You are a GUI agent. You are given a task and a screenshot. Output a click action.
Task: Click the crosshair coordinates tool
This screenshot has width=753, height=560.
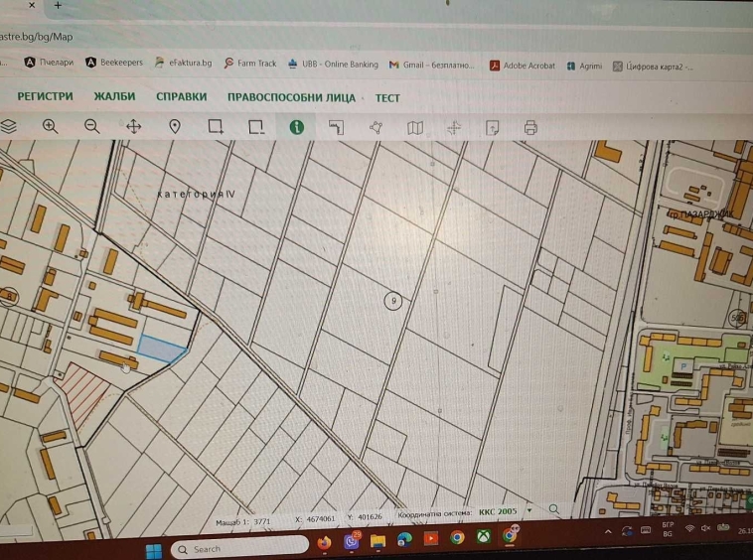click(454, 128)
